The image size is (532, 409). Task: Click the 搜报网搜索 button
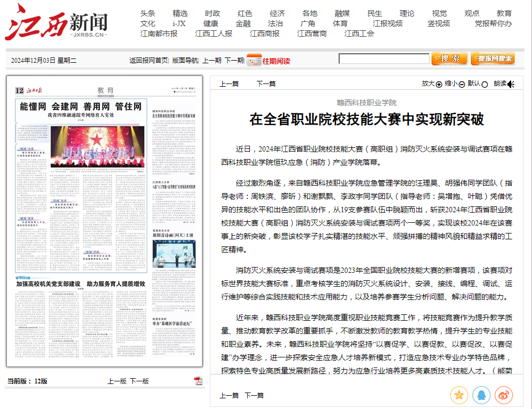(492, 59)
